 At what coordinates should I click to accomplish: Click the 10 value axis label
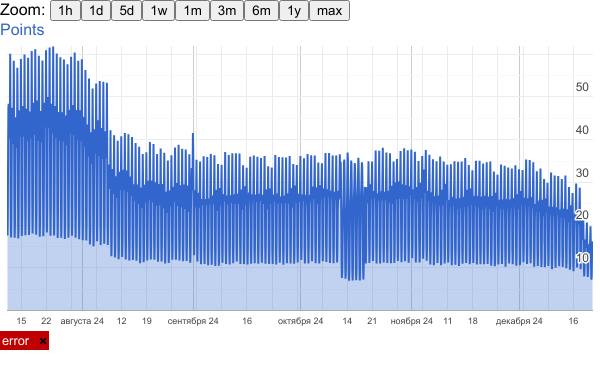coord(582,258)
